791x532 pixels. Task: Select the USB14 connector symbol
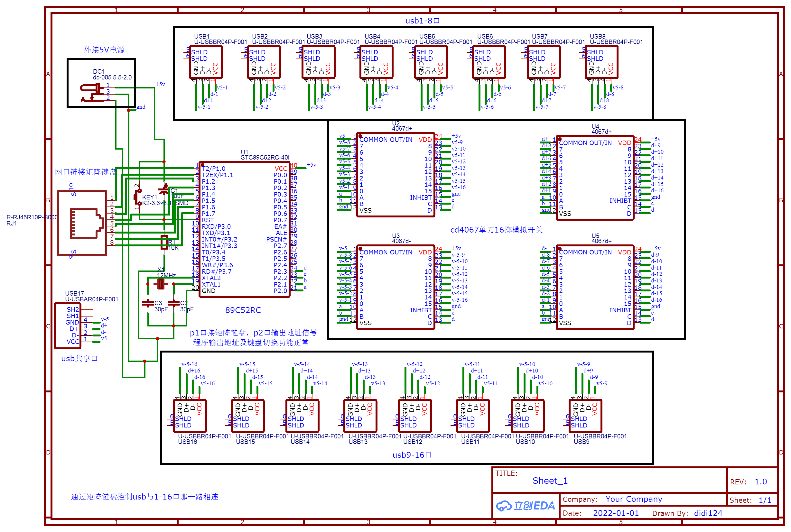point(302,416)
